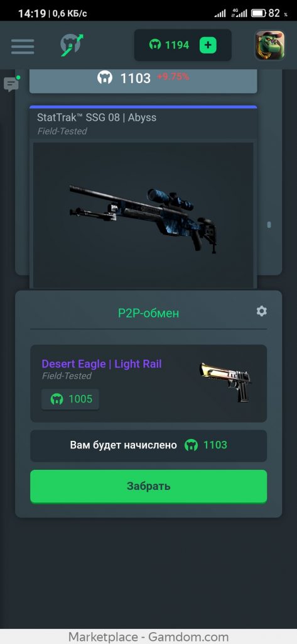Open the user profile avatar

point(269,45)
